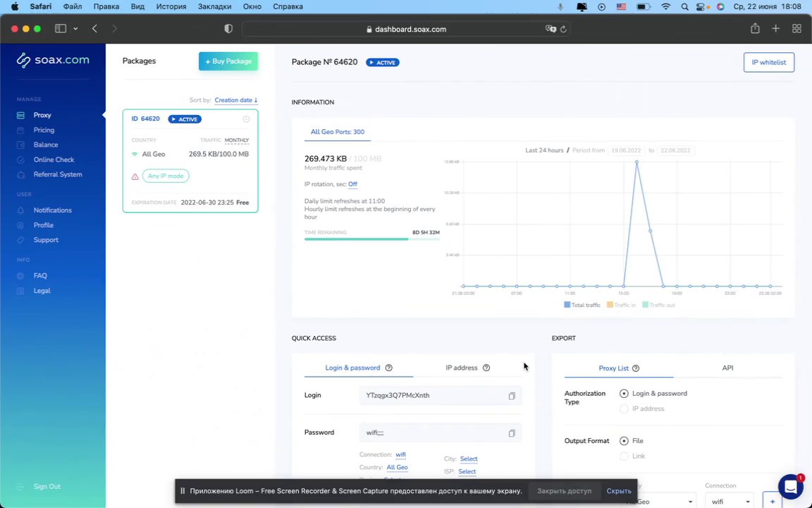Click the Profile sidebar icon

[x=20, y=225]
